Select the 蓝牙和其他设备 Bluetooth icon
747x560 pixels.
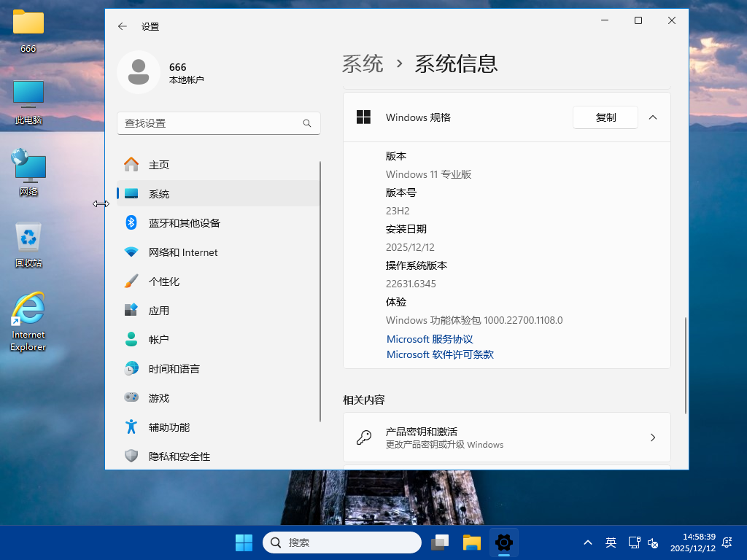point(131,222)
